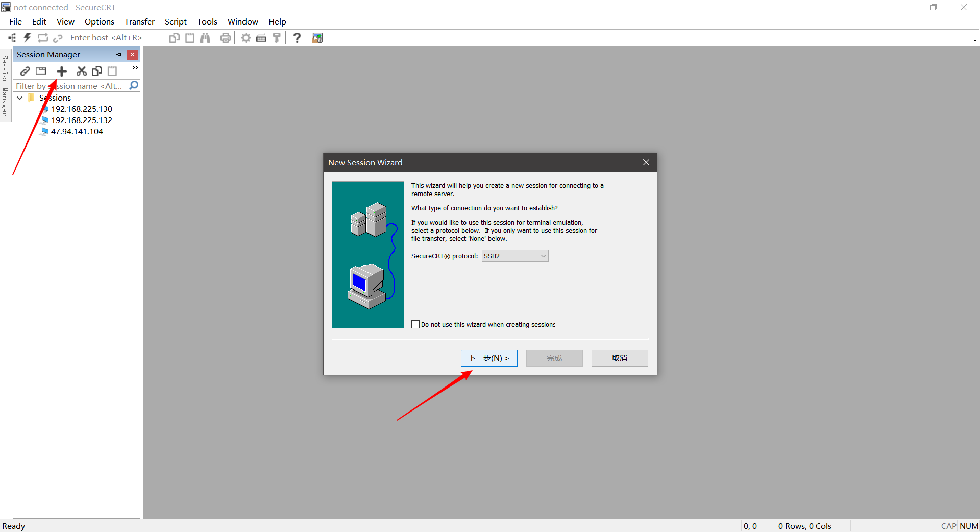The image size is (980, 532).
Task: Open the File menu
Action: coord(15,21)
